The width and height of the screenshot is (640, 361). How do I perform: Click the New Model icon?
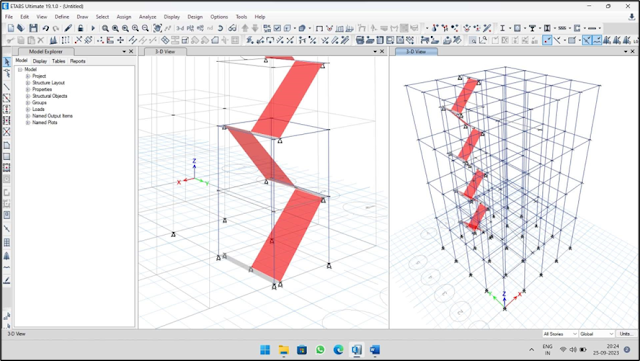tap(11, 28)
